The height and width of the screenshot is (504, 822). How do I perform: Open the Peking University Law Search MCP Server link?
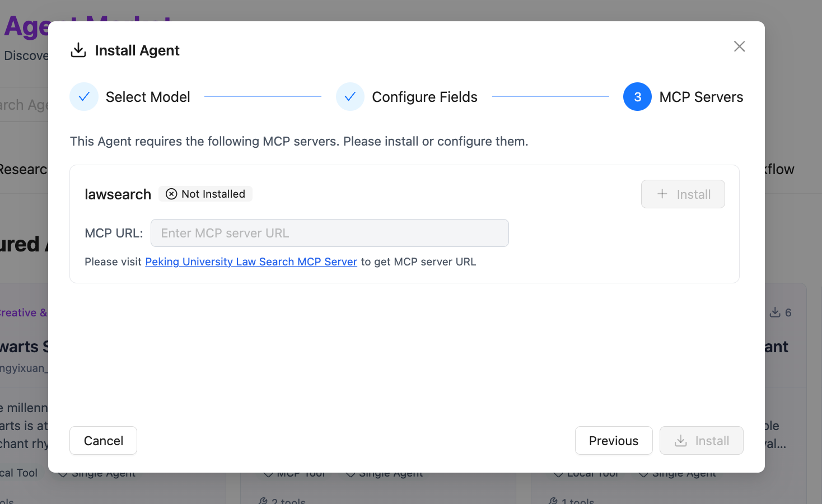click(x=251, y=262)
